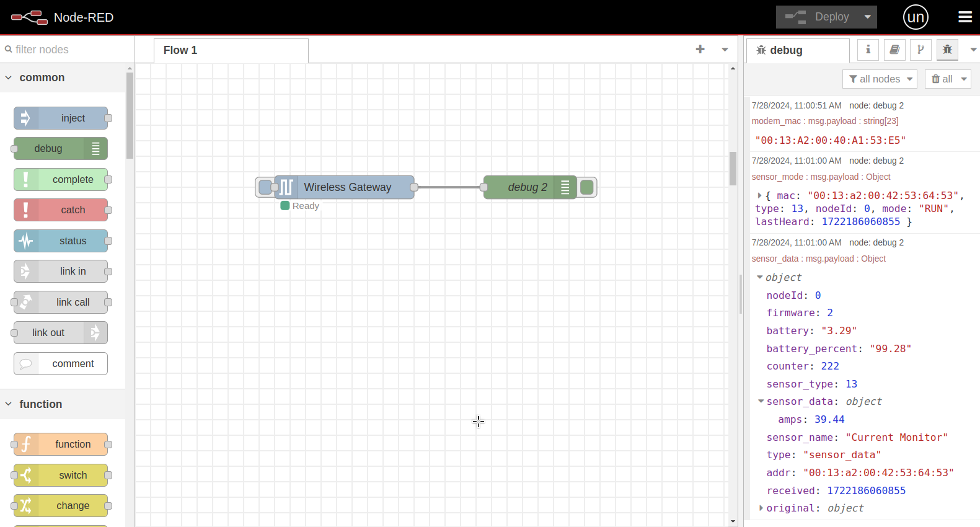Select the complete node in palette

click(x=61, y=180)
